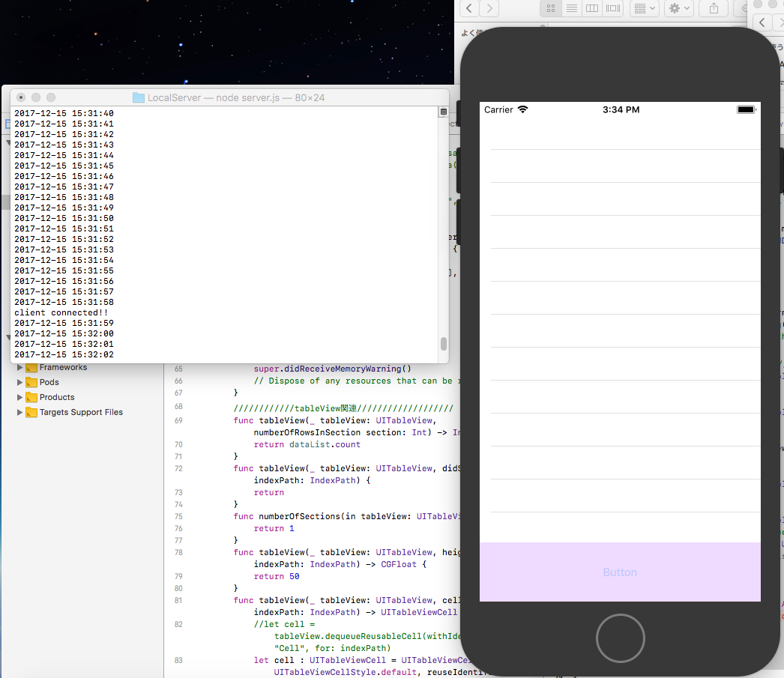Click the Finder share icon
Screen dimensions: 784x678
click(x=714, y=8)
